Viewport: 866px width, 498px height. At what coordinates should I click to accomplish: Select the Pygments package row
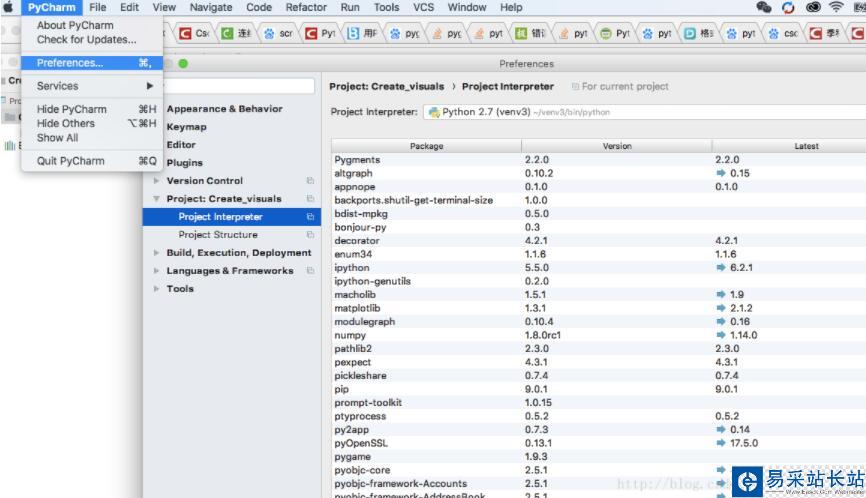click(x=599, y=160)
